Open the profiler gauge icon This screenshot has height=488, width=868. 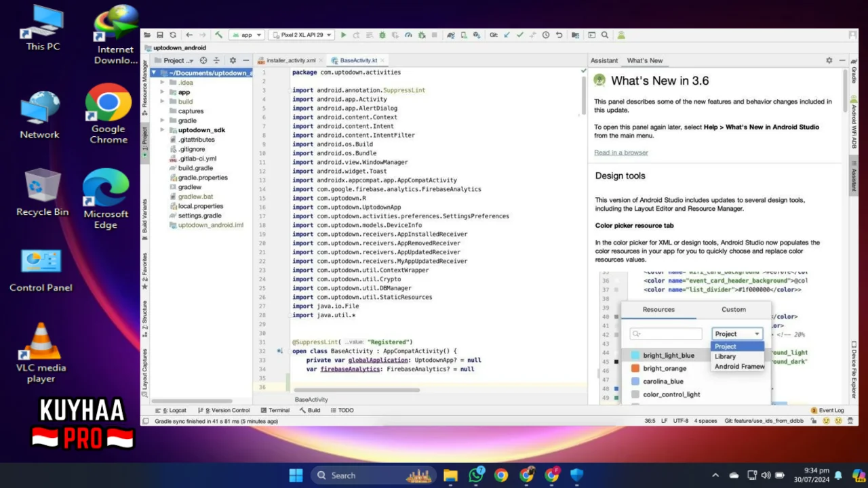click(408, 35)
